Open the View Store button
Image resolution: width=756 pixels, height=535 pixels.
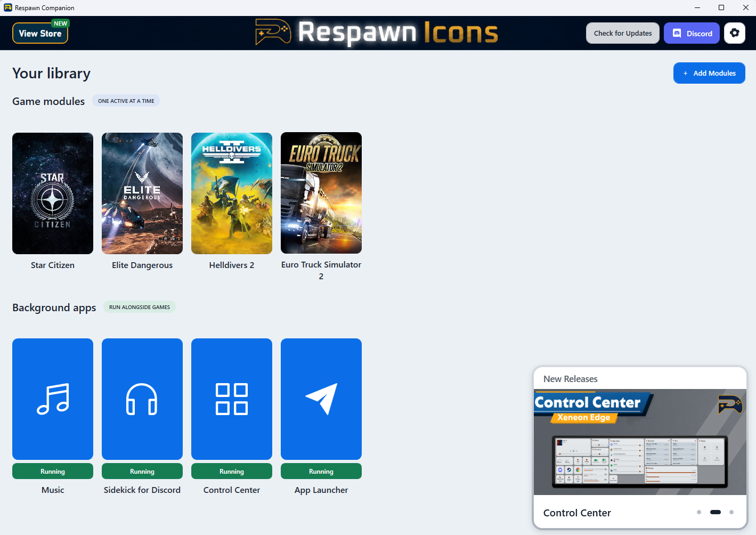tap(40, 33)
